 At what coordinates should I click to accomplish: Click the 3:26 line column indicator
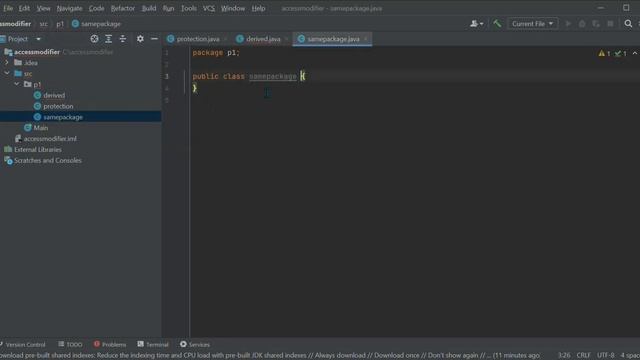pos(564,356)
